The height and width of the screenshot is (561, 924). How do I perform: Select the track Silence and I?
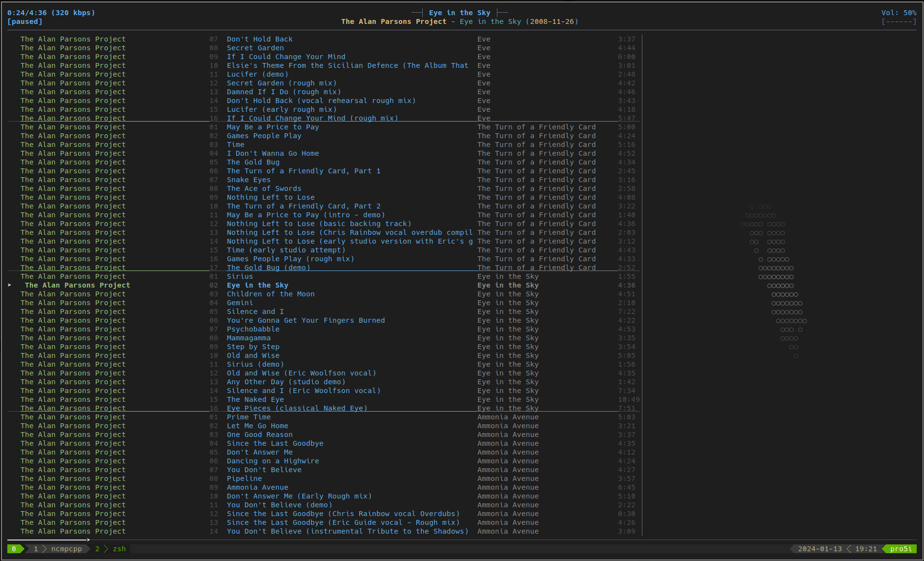255,312
